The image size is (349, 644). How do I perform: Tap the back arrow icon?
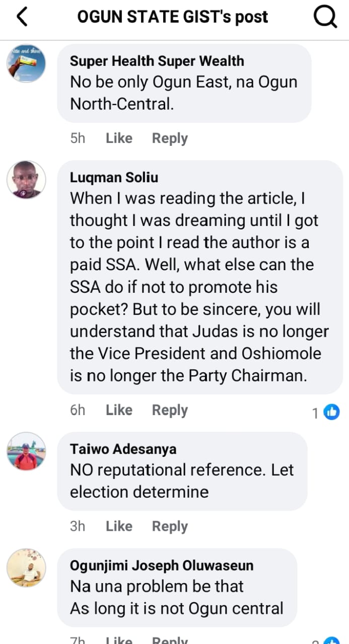click(22, 17)
